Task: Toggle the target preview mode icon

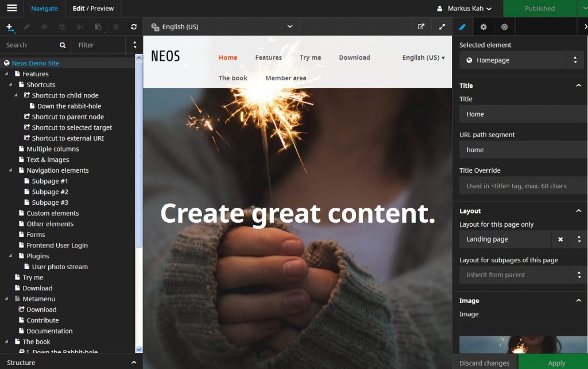Action: click(x=504, y=26)
